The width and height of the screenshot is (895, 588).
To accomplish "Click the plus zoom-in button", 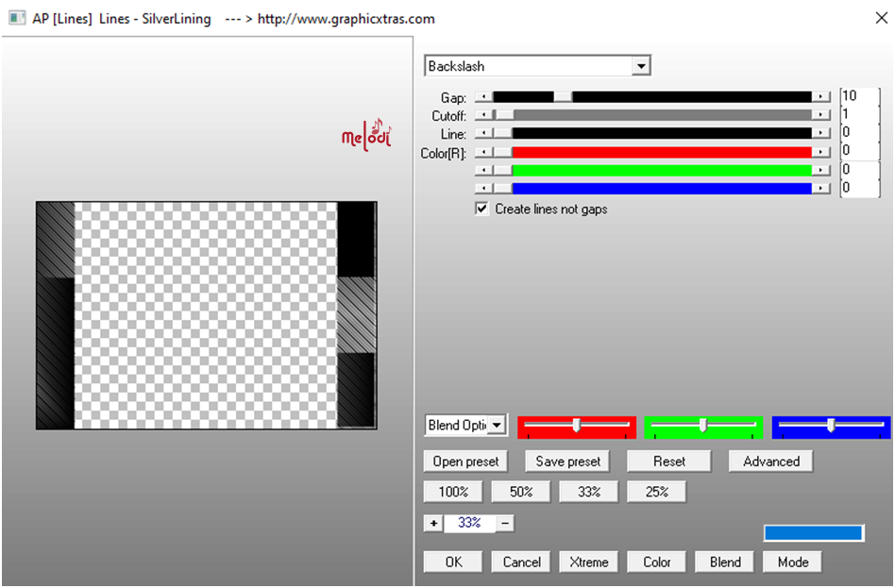I will point(433,523).
